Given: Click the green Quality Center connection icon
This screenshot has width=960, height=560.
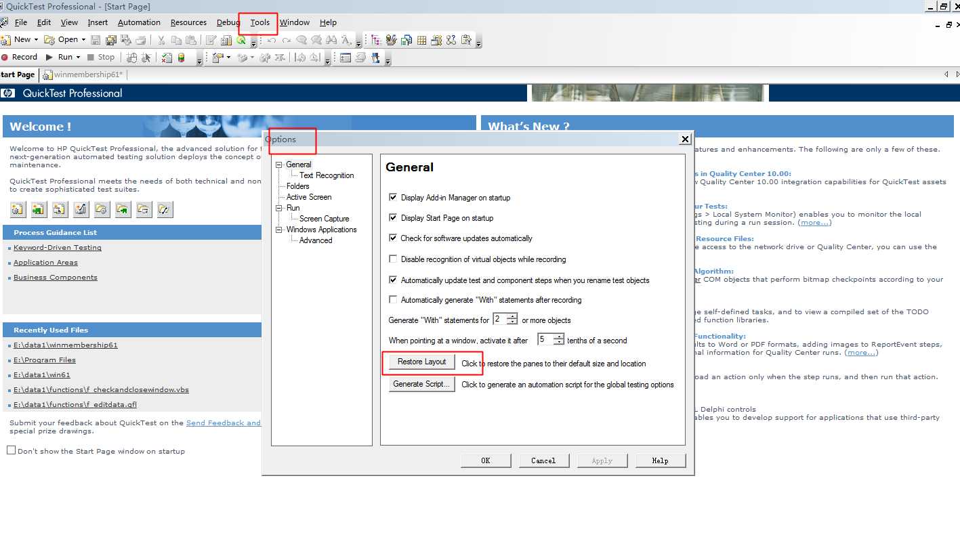Looking at the screenshot, I should pos(241,40).
